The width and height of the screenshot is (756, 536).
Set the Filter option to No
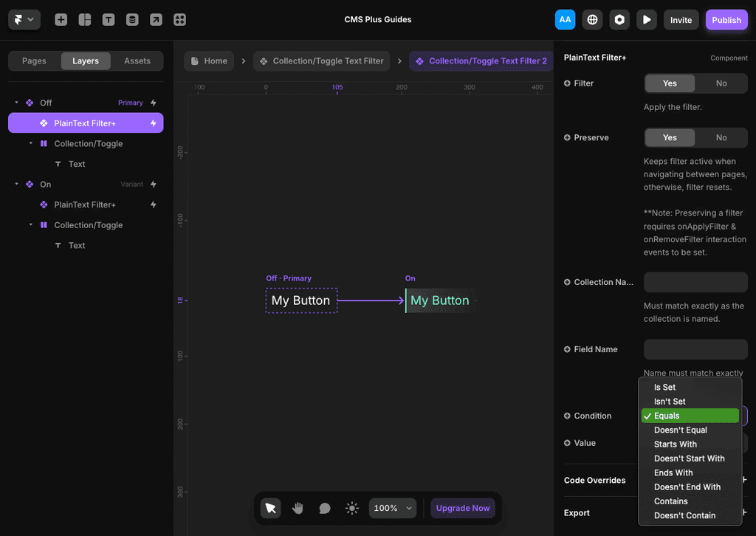(721, 83)
